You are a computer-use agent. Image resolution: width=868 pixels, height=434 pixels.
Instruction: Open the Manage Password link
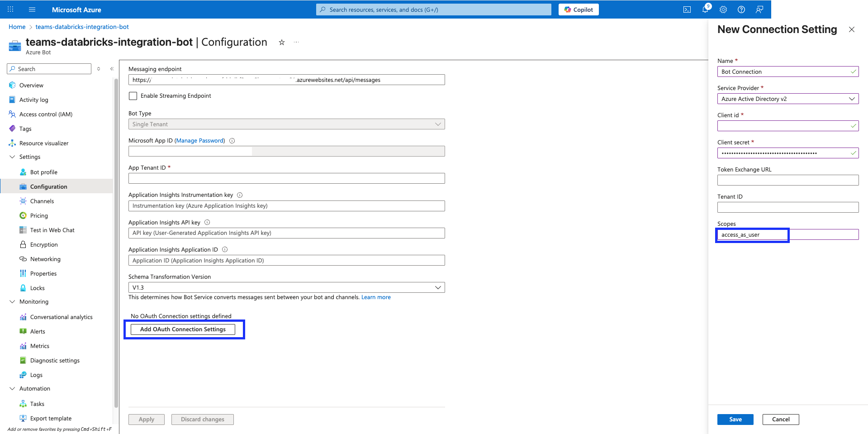(x=199, y=140)
